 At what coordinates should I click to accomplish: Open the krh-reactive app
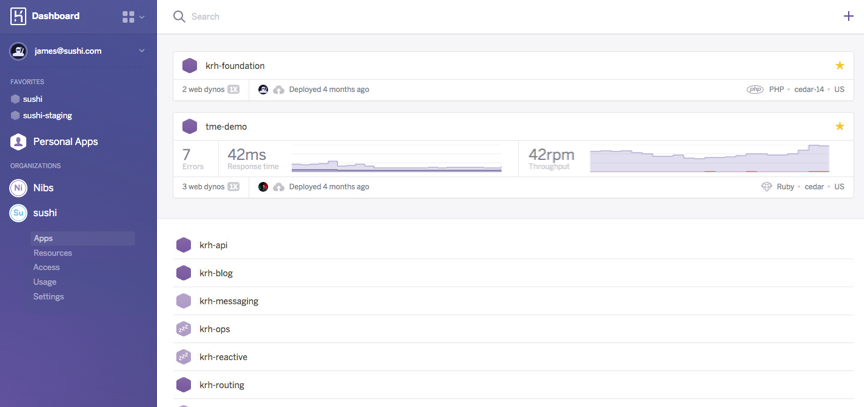[223, 357]
